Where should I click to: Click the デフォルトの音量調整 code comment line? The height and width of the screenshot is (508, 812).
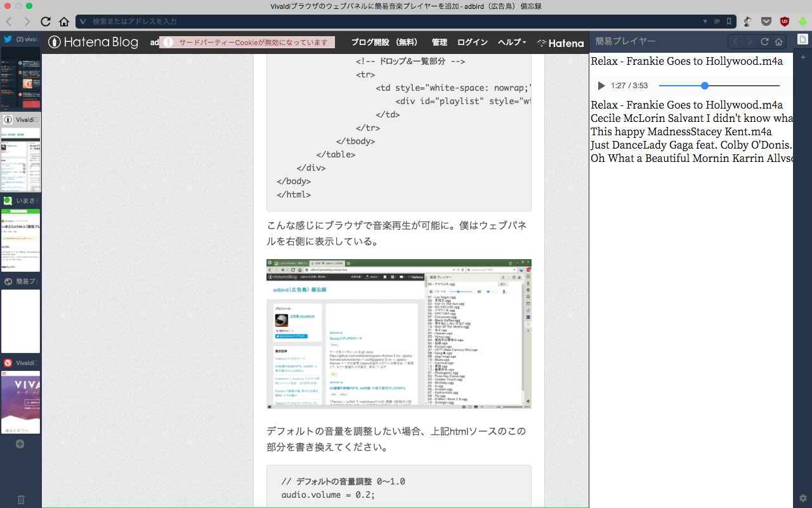[x=343, y=481]
